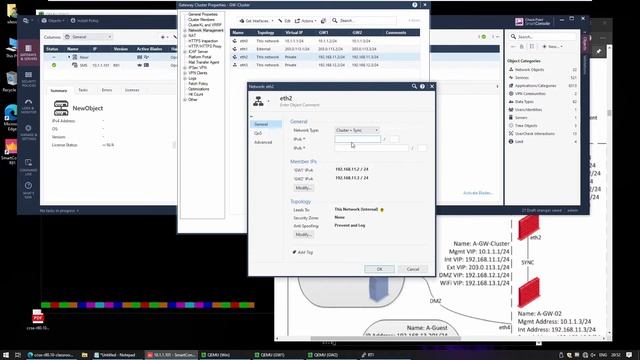
Task: Click the first IPv4 address field
Action: tap(358, 139)
